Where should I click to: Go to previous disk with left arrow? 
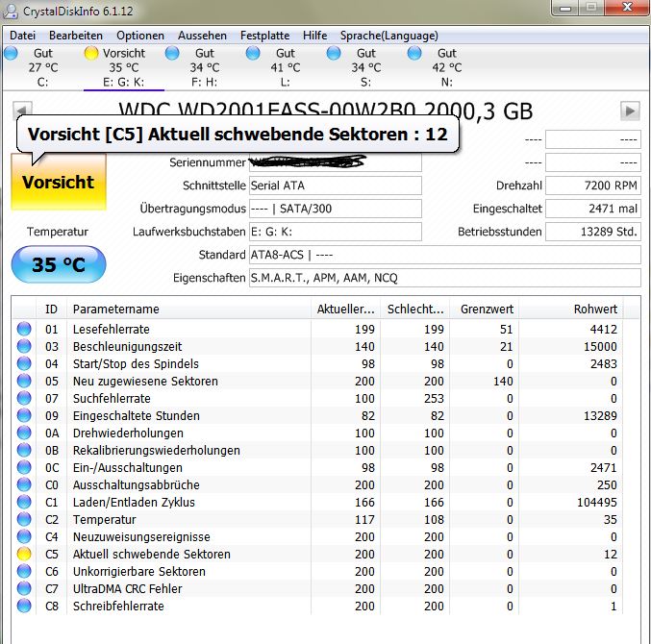pos(21,109)
